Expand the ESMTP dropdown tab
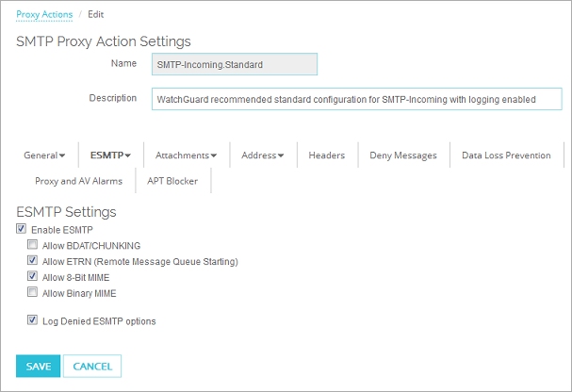The image size is (572, 392). (110, 155)
